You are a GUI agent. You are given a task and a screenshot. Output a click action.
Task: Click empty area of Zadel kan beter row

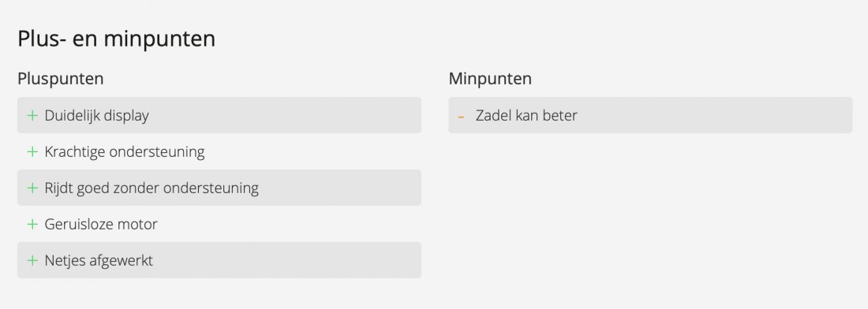tap(714, 115)
